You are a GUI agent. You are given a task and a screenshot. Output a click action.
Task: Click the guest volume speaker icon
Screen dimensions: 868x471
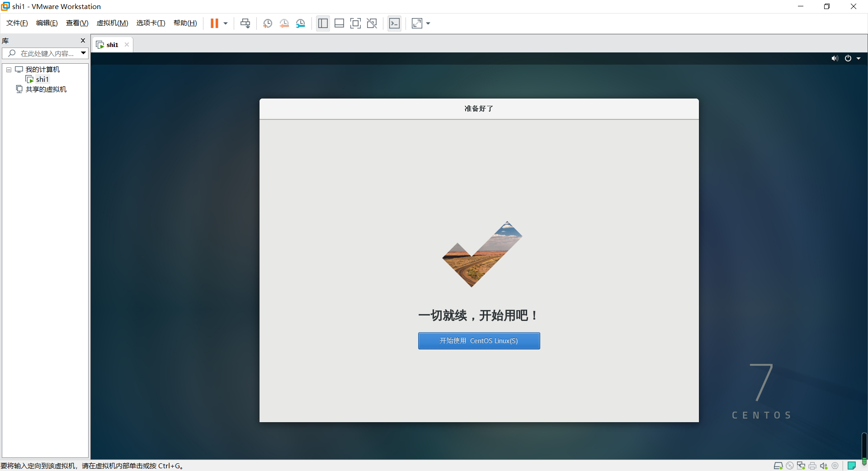coord(835,58)
